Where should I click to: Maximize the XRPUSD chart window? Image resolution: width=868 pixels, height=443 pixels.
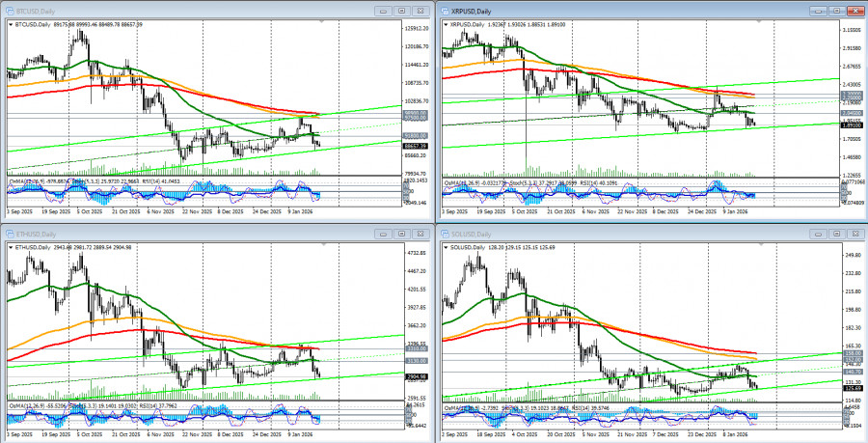(x=837, y=11)
